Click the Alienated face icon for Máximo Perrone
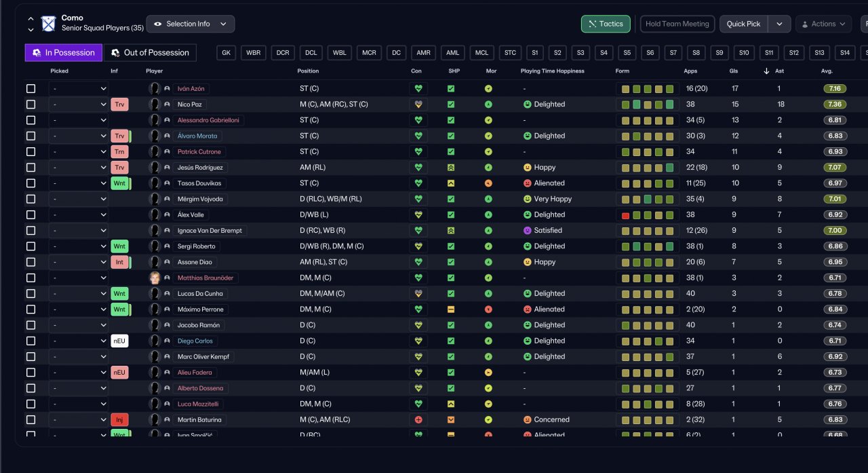This screenshot has width=868, height=473. [527, 309]
